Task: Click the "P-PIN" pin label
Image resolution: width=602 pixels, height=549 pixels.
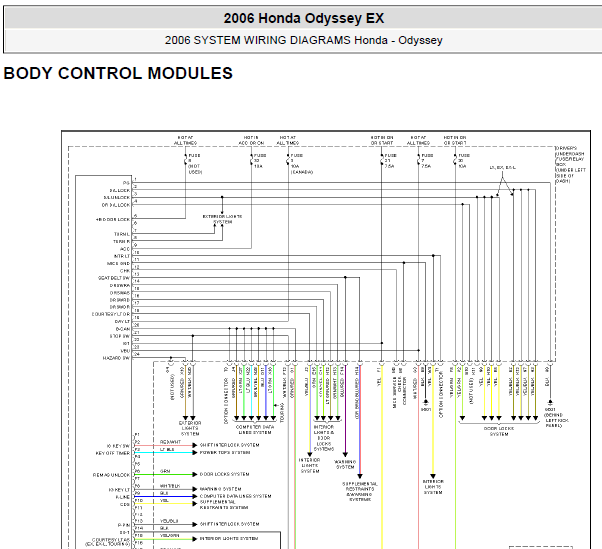Action: pos(124,525)
